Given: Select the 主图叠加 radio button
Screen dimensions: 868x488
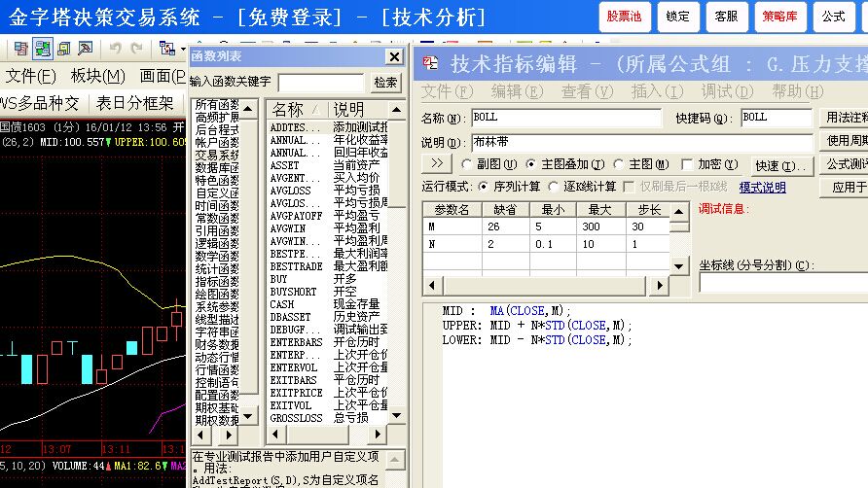Looking at the screenshot, I should pos(530,164).
